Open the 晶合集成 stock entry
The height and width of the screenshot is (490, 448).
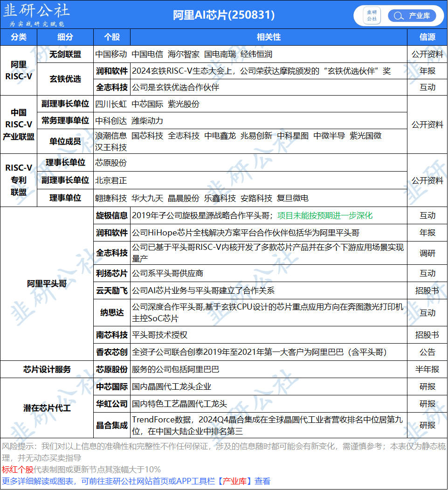112,425
